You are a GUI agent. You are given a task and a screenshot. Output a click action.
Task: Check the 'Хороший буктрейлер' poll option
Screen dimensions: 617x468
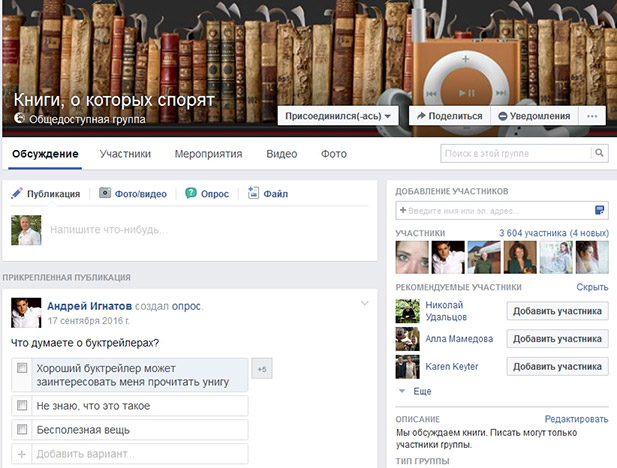click(x=23, y=368)
